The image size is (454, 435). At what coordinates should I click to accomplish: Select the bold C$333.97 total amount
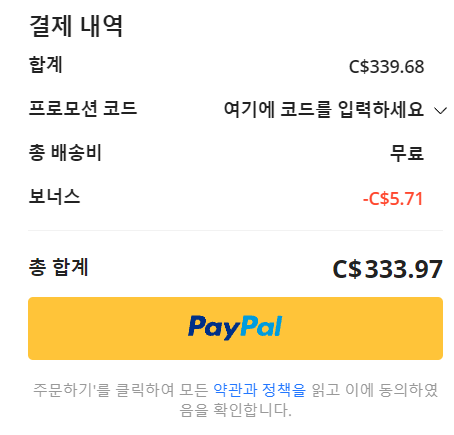pos(388,269)
